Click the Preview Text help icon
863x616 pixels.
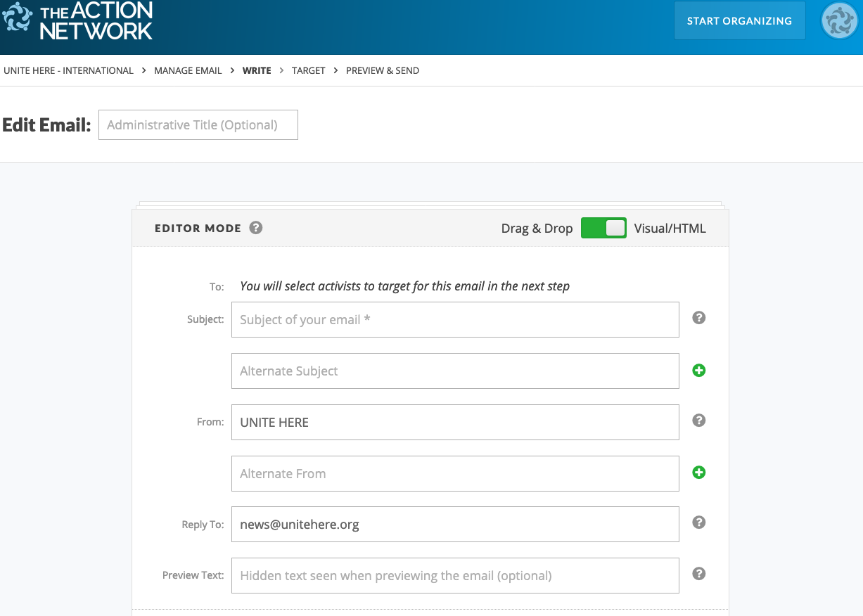pos(698,574)
